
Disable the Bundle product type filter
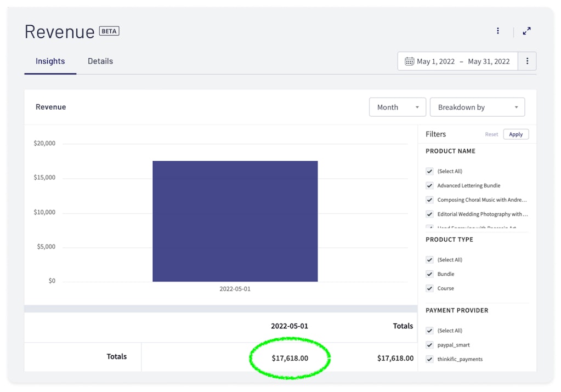[x=429, y=274]
